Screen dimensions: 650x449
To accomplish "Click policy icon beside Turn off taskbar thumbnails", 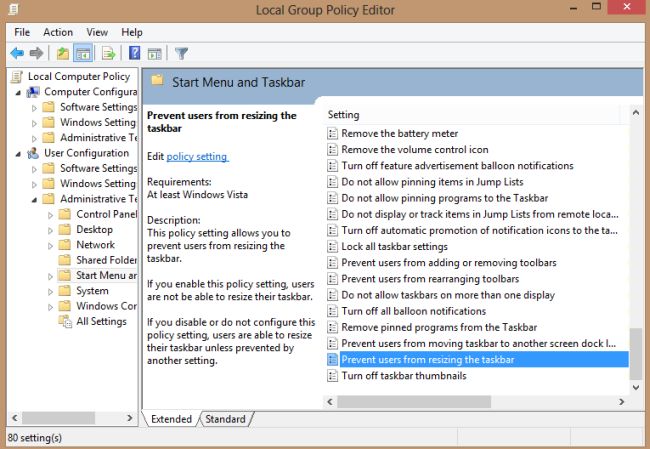I will pyautogui.click(x=332, y=376).
